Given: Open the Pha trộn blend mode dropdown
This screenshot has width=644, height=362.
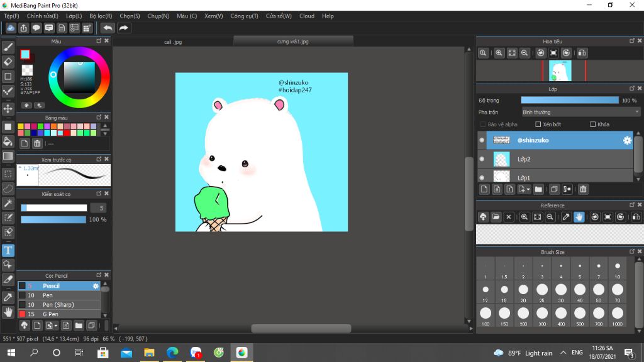Looking at the screenshot, I should [x=580, y=112].
